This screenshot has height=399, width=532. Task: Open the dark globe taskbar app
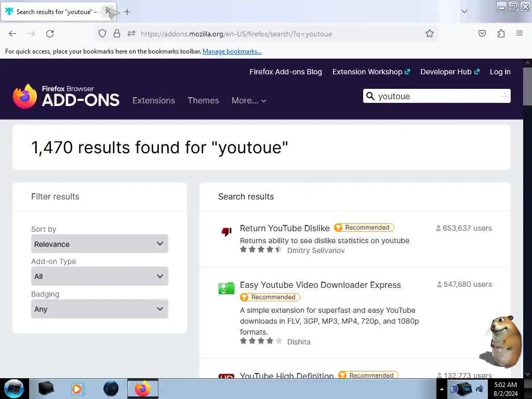click(111, 389)
